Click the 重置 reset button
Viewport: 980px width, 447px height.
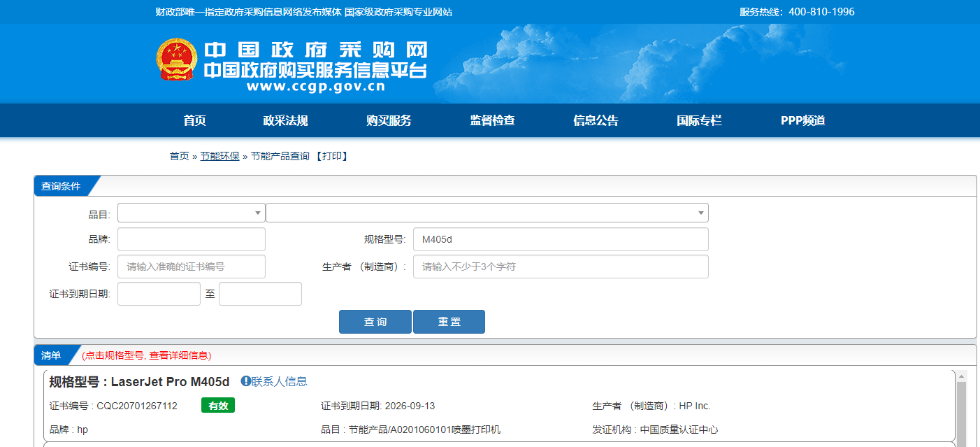[449, 322]
